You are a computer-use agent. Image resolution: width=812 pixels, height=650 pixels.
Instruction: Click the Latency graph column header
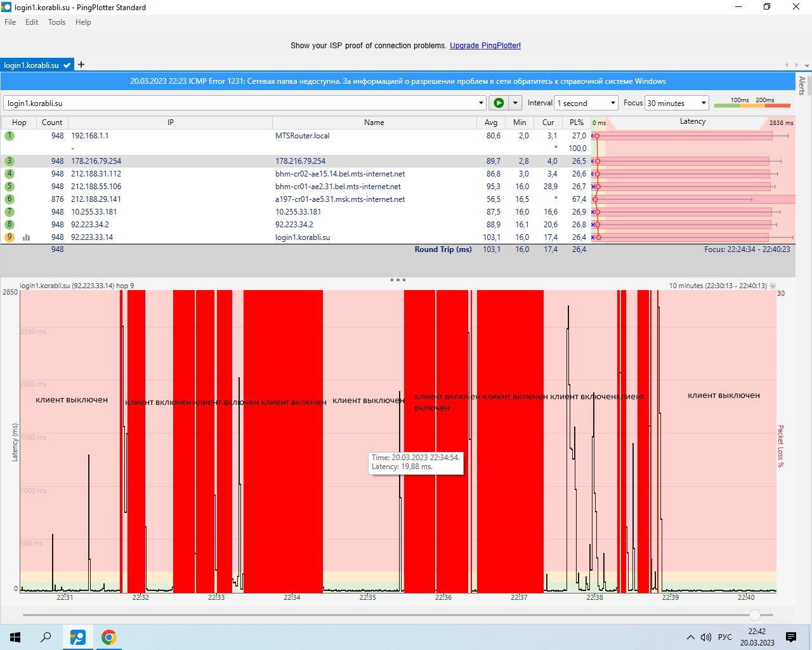(693, 122)
